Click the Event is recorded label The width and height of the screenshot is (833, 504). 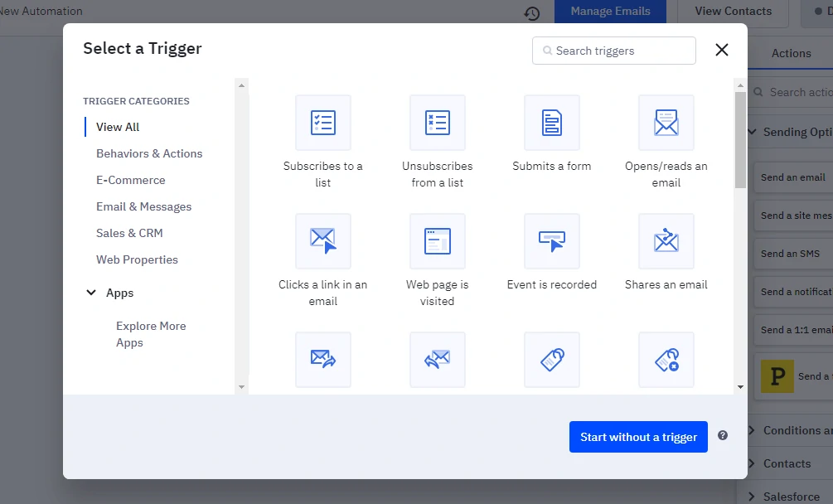[x=552, y=284]
